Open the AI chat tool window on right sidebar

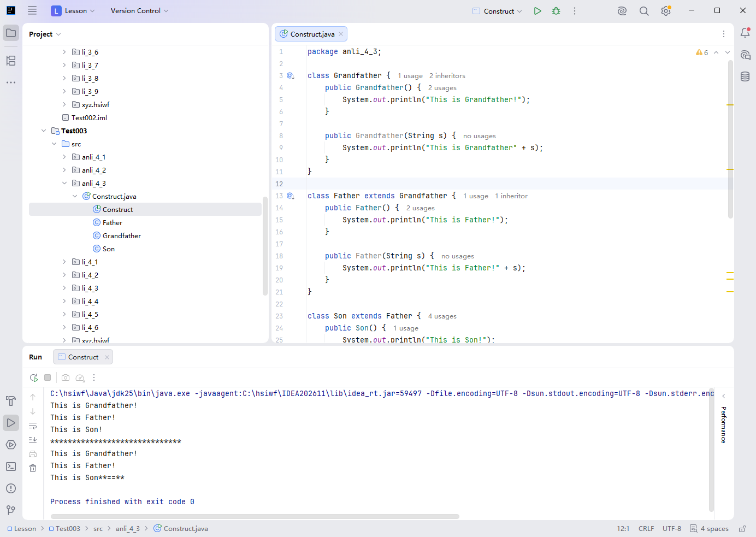[745, 55]
